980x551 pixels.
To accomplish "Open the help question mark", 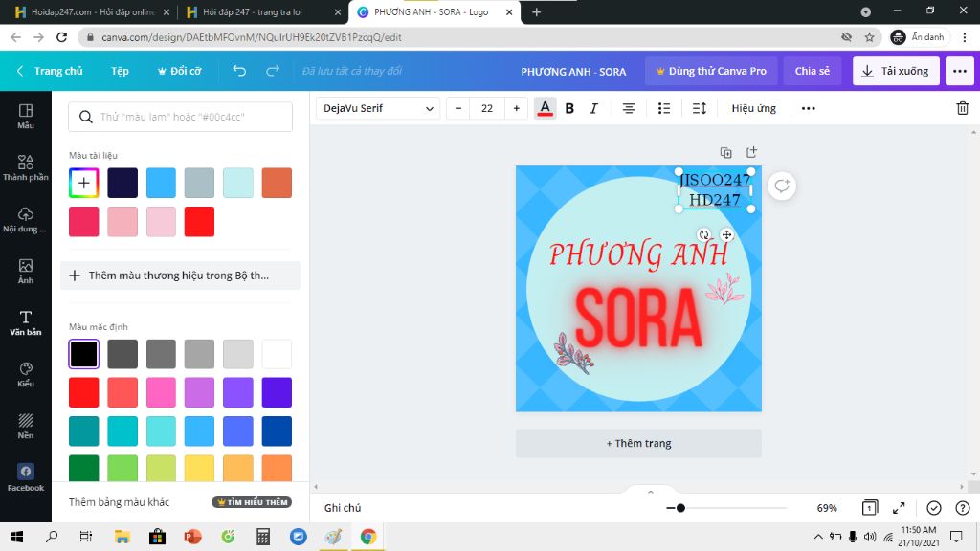I will pos(963,508).
